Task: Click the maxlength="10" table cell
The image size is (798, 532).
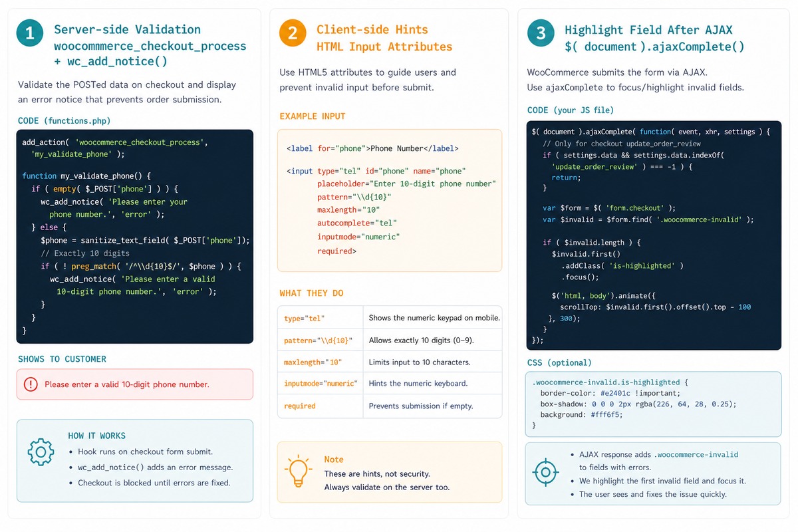Action: click(321, 362)
